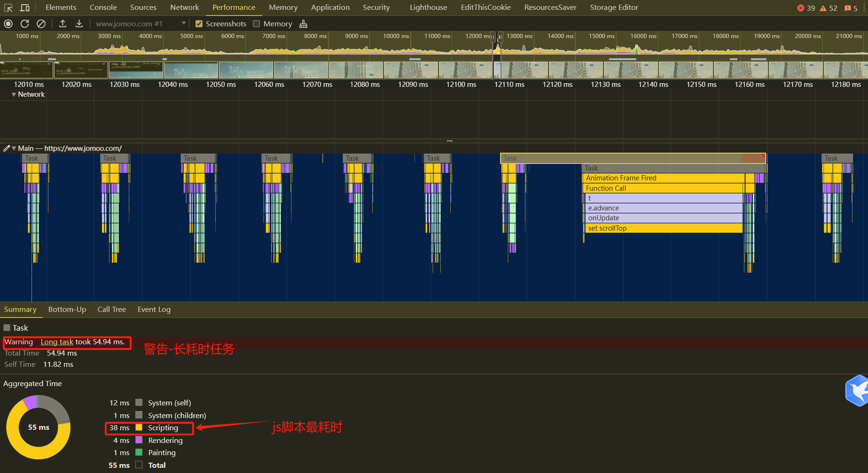Reload page and record profile icon
Viewport: 868px width, 473px height.
coord(25,23)
